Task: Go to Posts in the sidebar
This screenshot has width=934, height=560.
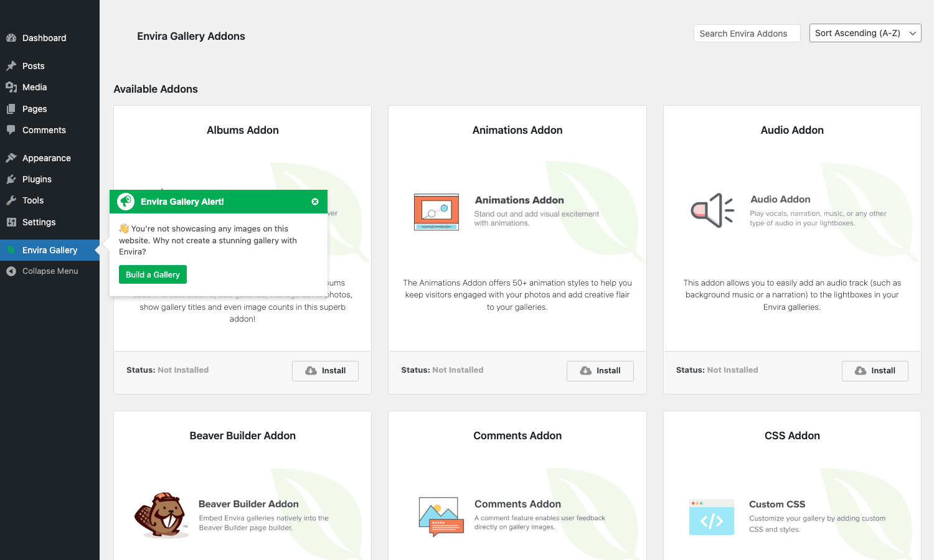Action: coord(50,66)
